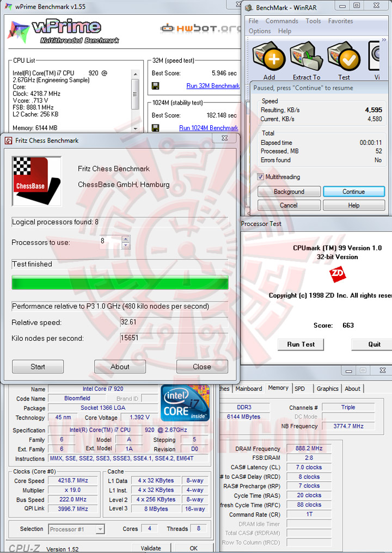Click the WinRAR toolbar overflow chevron
This screenshot has width=392, height=553.
point(384,40)
